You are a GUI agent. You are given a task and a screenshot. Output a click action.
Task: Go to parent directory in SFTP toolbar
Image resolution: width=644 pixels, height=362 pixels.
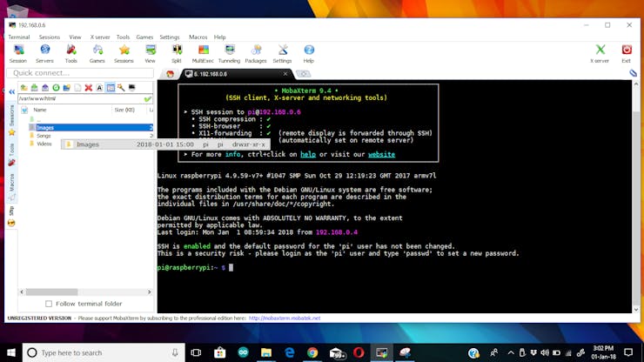click(x=23, y=88)
